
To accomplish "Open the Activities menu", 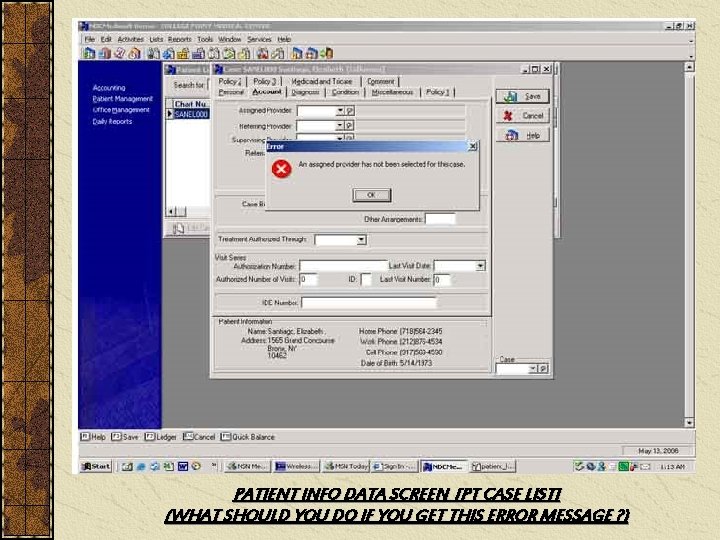I will pos(130,39).
